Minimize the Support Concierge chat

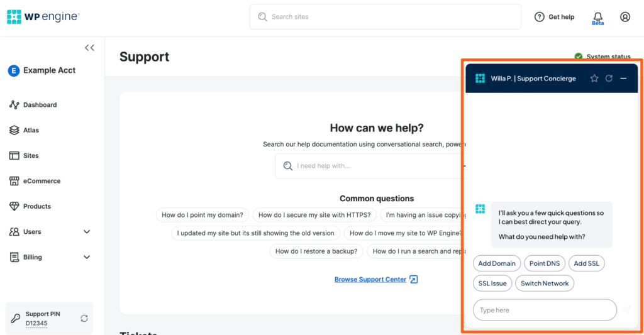pos(623,79)
